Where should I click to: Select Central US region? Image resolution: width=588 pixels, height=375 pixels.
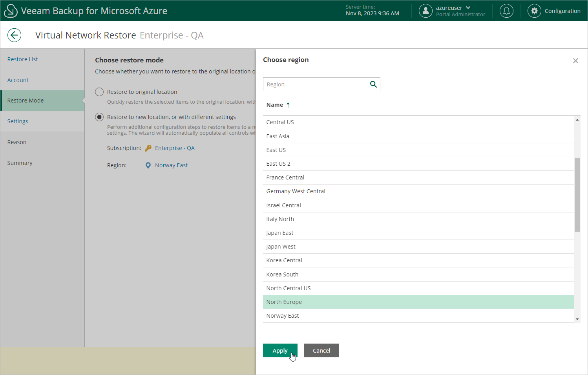pyautogui.click(x=418, y=122)
